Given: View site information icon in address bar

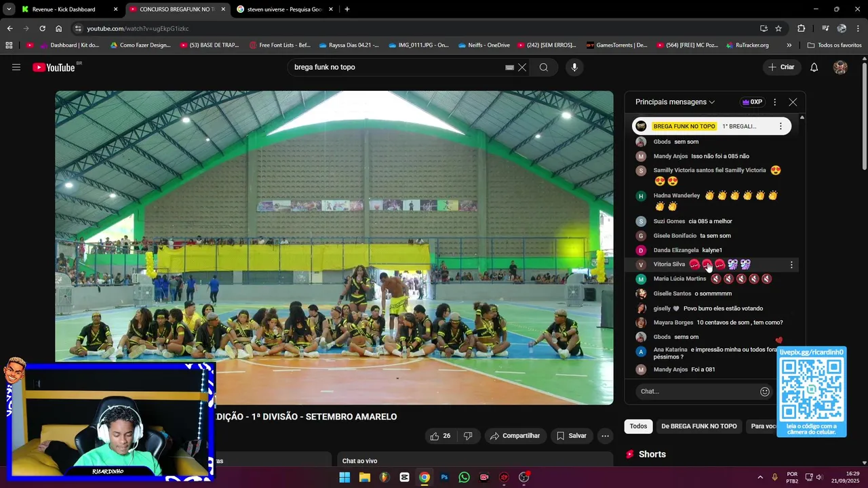Looking at the screenshot, I should 78,28.
